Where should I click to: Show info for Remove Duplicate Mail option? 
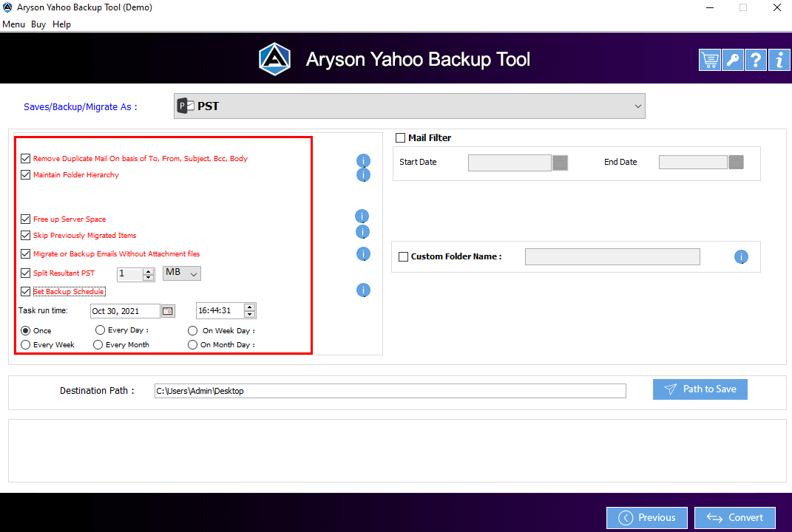pos(363,160)
